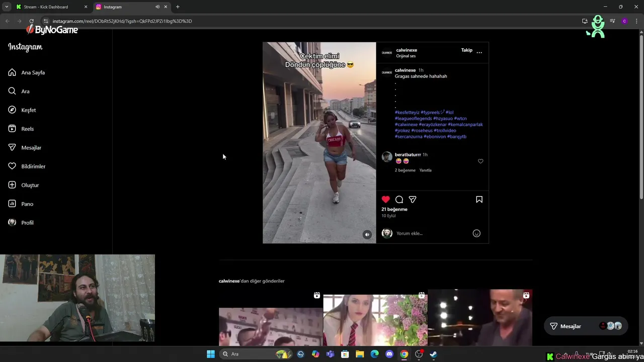Click the share paper-plane icon under the reel
Viewport: 644px width, 362px height.
tap(413, 200)
